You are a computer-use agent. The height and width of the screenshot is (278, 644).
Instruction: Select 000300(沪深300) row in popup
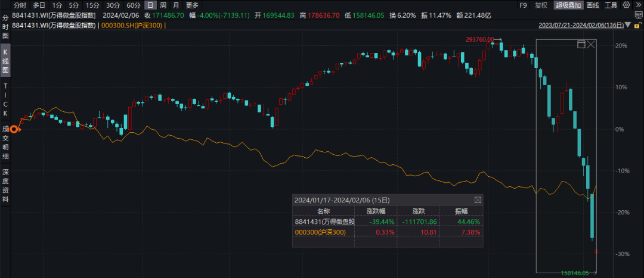click(388, 232)
